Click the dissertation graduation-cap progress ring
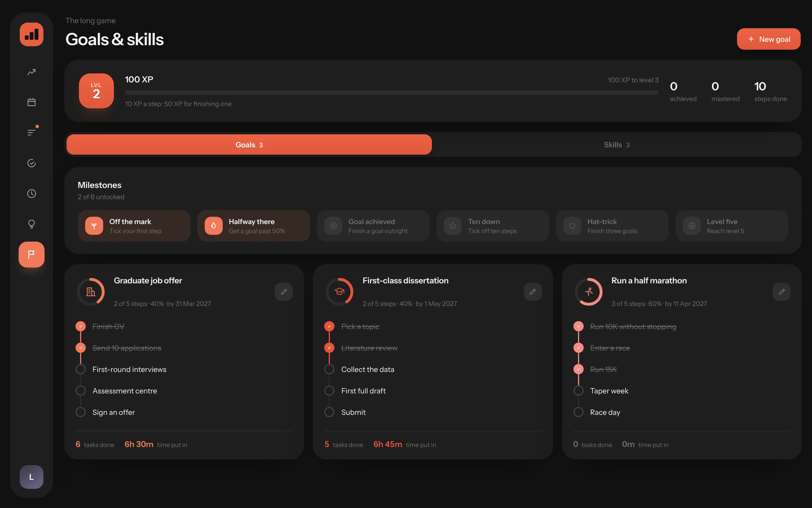The width and height of the screenshot is (812, 508). coord(339,292)
